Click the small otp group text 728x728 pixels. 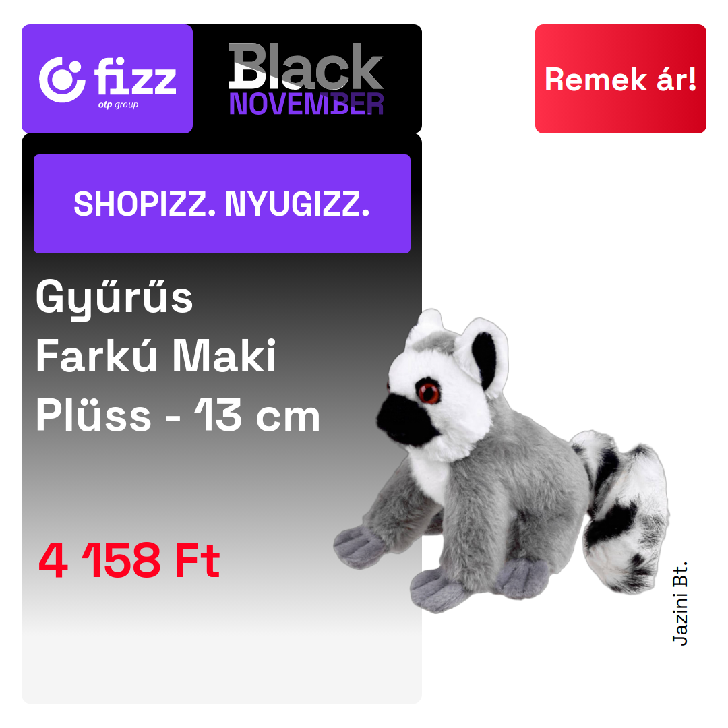point(118,105)
